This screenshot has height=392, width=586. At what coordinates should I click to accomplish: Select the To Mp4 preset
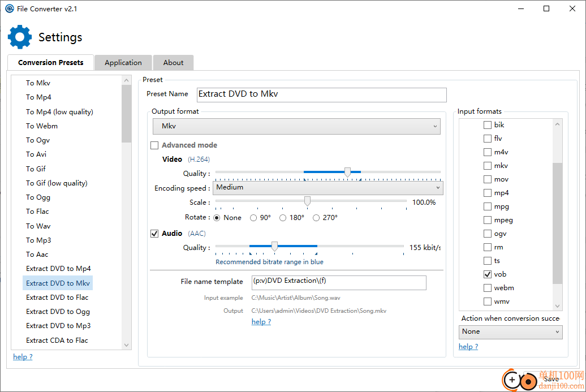38,97
